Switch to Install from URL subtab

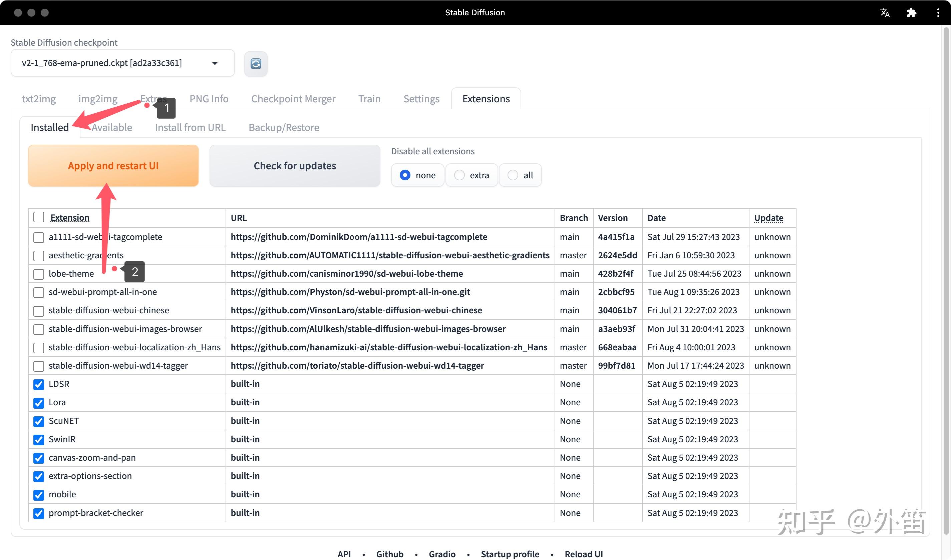[x=190, y=128]
